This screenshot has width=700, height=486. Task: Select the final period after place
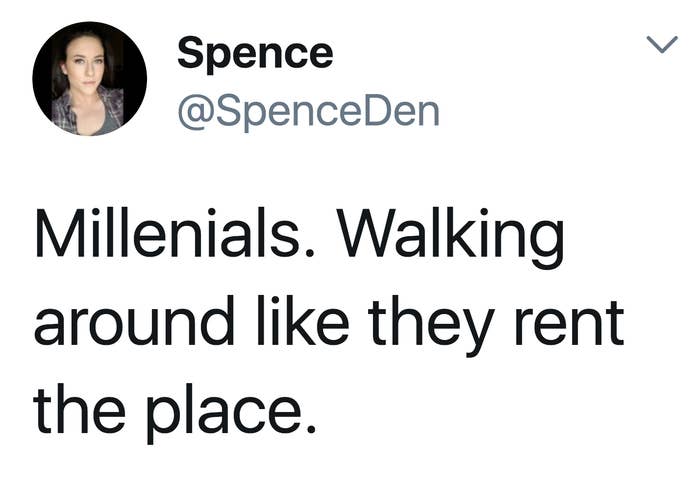(311, 428)
